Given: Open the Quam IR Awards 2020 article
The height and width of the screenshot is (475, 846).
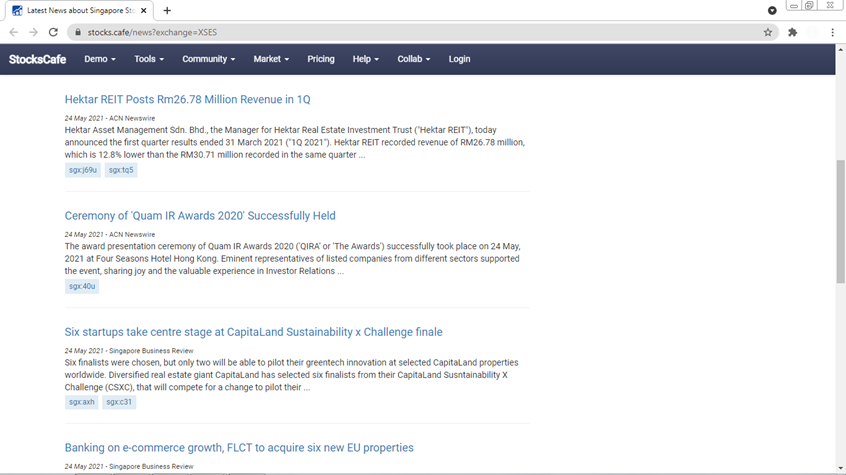Looking at the screenshot, I should [x=200, y=216].
